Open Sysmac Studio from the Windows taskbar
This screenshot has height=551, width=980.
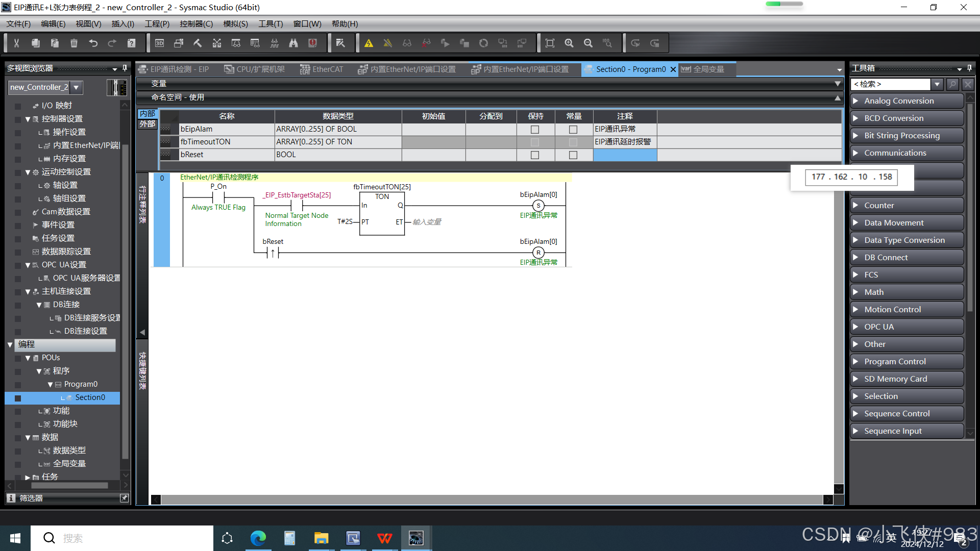[416, 538]
